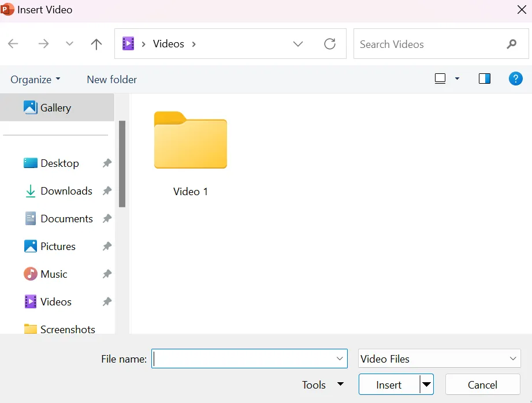Viewport: 532px width, 403px height.
Task: Go back with the Back arrow
Action: [13, 44]
